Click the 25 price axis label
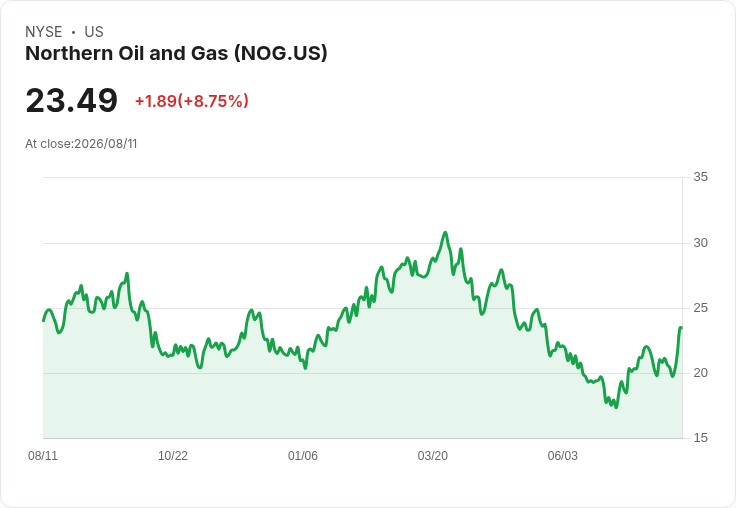This screenshot has width=736, height=508. [701, 308]
